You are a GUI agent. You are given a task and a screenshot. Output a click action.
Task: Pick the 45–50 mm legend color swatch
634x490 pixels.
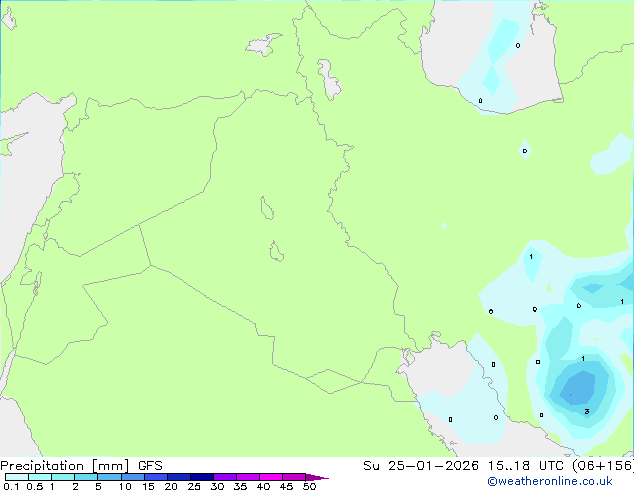pos(294,477)
